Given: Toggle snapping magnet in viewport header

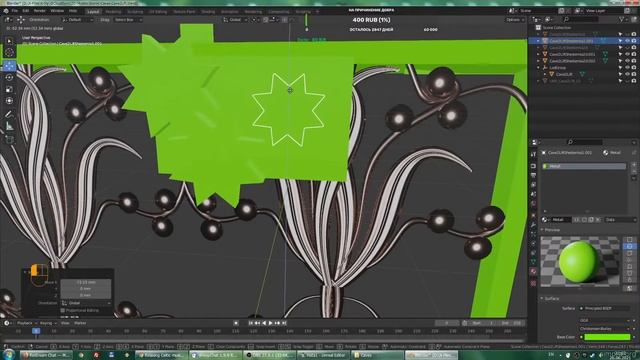Looking at the screenshot, I should [x=266, y=20].
